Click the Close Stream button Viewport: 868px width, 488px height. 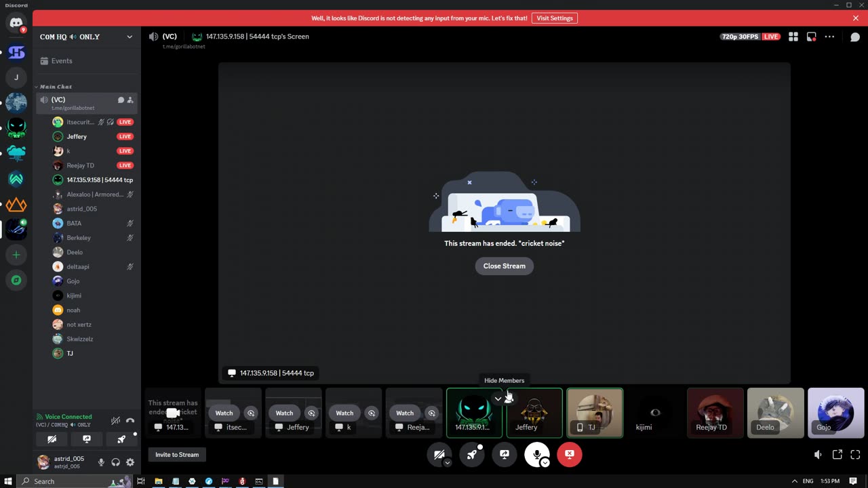pyautogui.click(x=504, y=266)
